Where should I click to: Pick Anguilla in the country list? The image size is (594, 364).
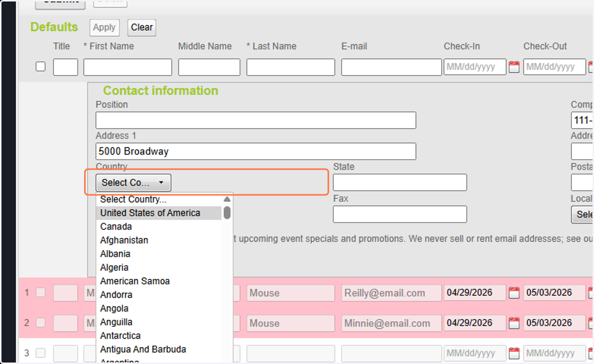click(x=158, y=322)
